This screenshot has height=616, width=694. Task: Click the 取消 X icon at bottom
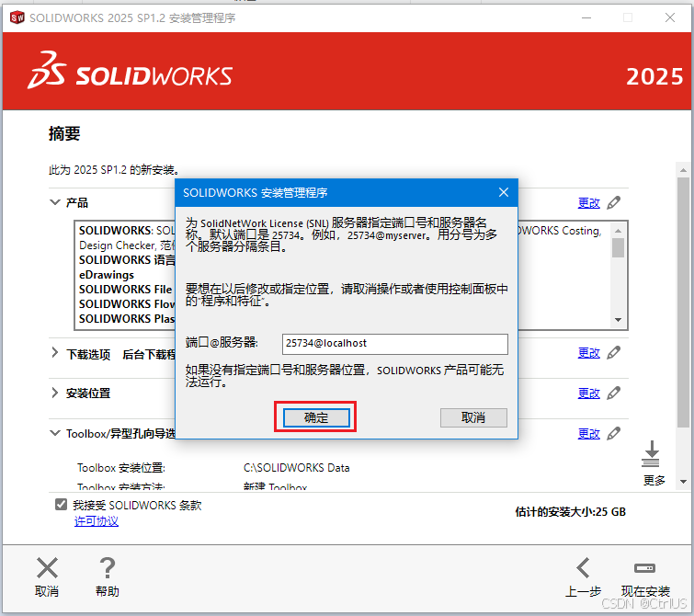47,568
